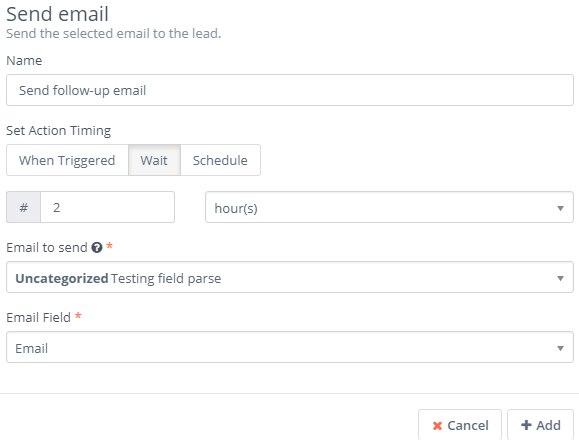Cancel the Send email dialog
This screenshot has width=579, height=440.
point(460,425)
